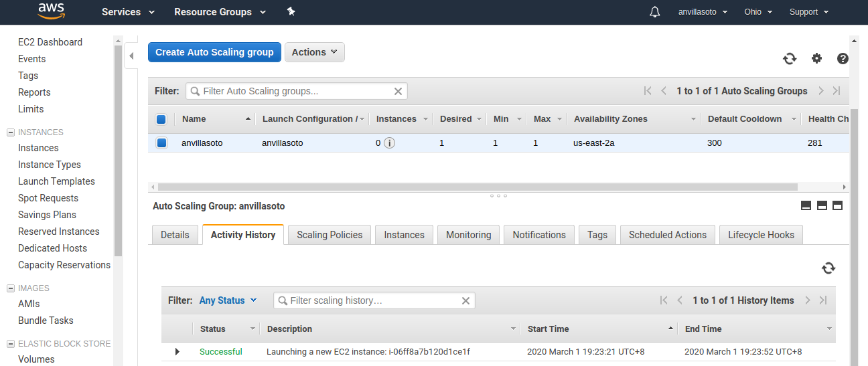The image size is (868, 366).
Task: Switch to the Details tab
Action: 175,235
